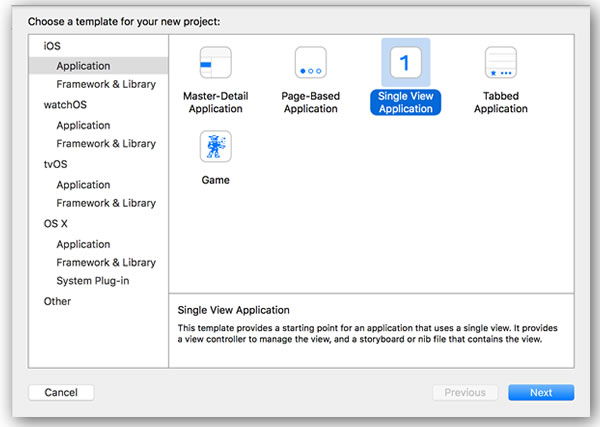The height and width of the screenshot is (427, 600).
Task: Choose the Page-Based Application template icon
Action: [310, 62]
